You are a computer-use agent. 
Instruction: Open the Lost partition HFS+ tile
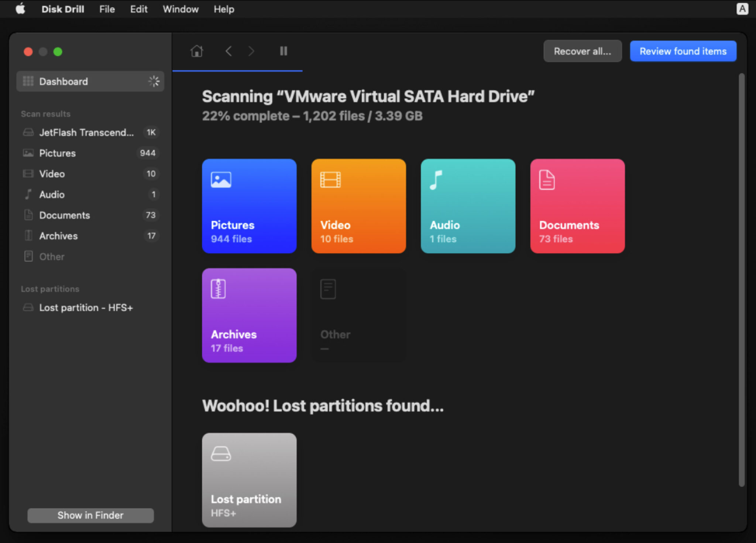pyautogui.click(x=249, y=480)
